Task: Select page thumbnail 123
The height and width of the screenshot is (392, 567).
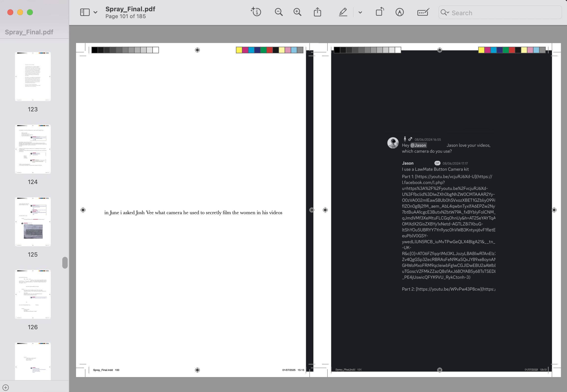Action: click(33, 76)
